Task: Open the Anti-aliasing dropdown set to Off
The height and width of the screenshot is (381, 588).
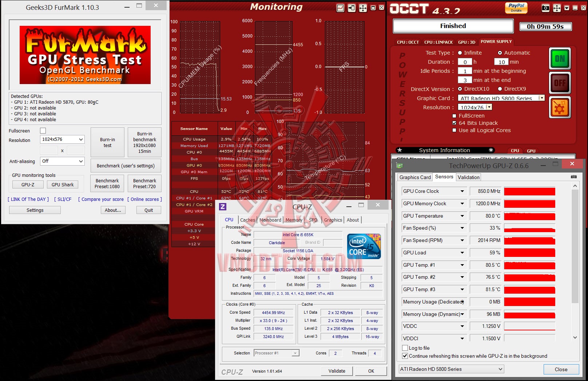Action: [x=62, y=161]
